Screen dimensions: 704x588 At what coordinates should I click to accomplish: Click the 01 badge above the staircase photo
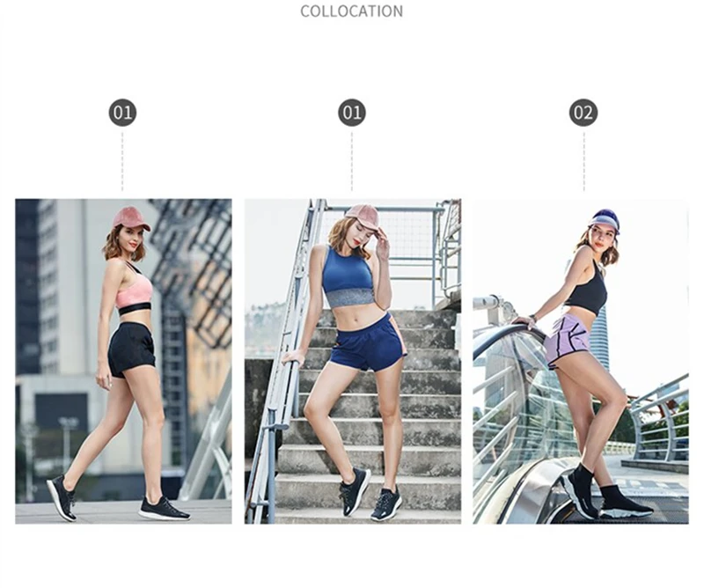tap(352, 113)
